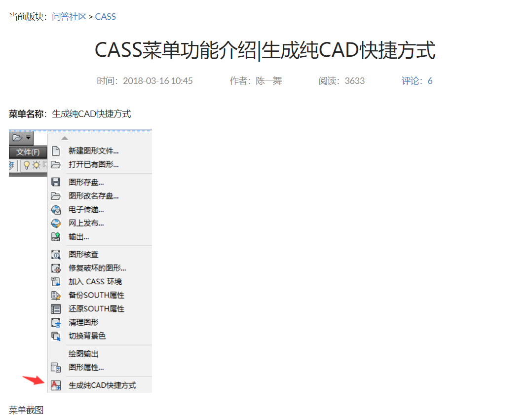
Task: Click the eTransmit globe icon beside 电子传递
Action: [56, 210]
